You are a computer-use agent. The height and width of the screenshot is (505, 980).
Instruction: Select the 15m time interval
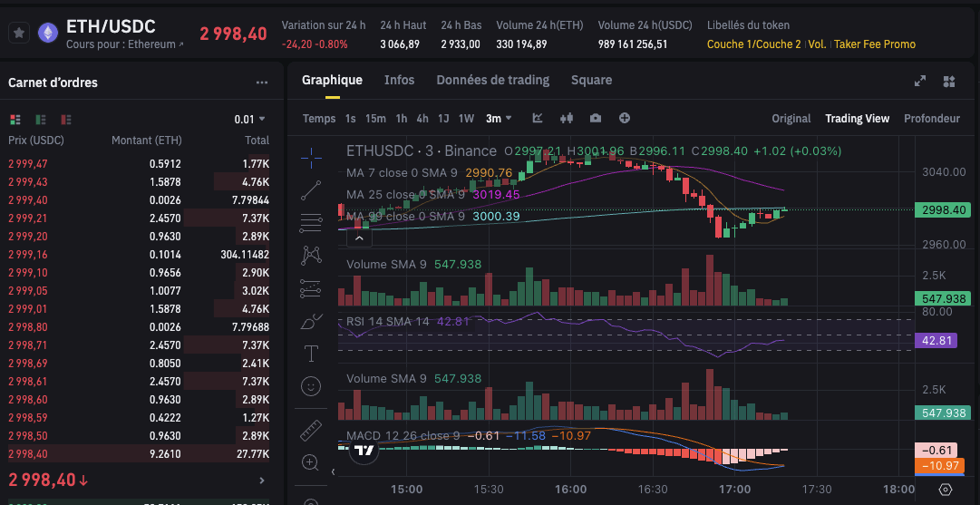click(x=375, y=118)
